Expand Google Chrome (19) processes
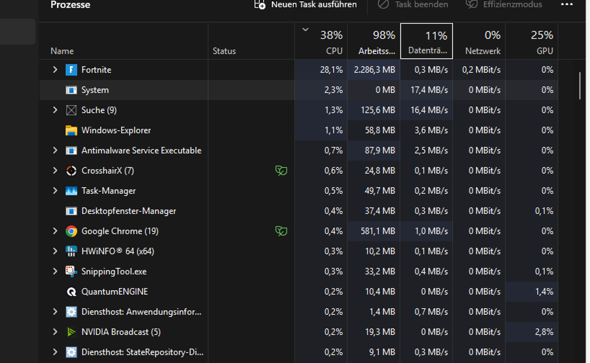The width and height of the screenshot is (590, 363). click(55, 231)
